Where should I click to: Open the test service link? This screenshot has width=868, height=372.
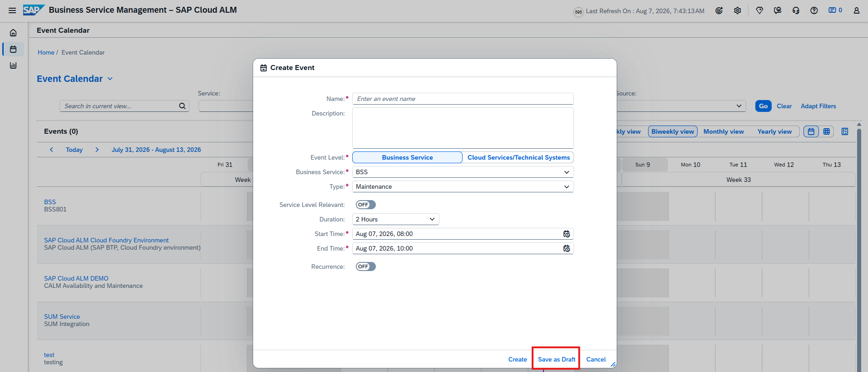tap(49, 355)
